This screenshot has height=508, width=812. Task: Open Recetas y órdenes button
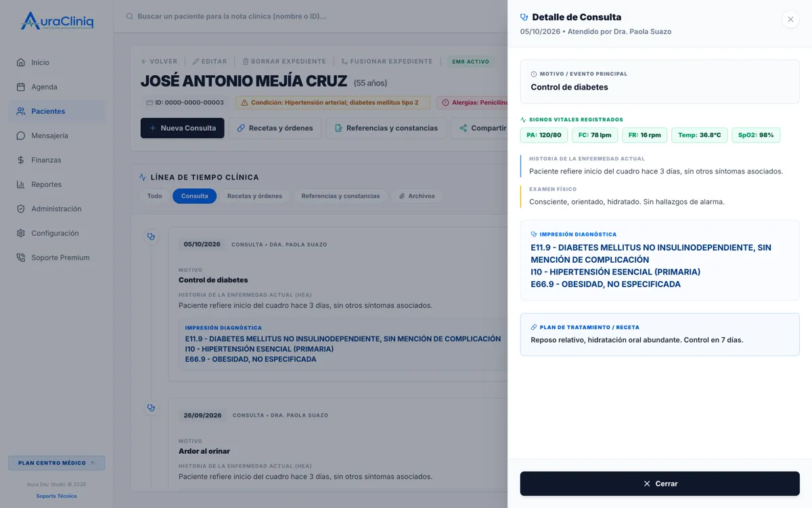(x=275, y=128)
